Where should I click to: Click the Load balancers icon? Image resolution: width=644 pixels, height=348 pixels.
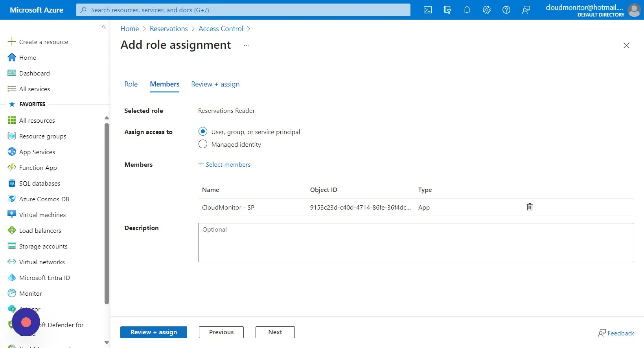click(x=12, y=230)
